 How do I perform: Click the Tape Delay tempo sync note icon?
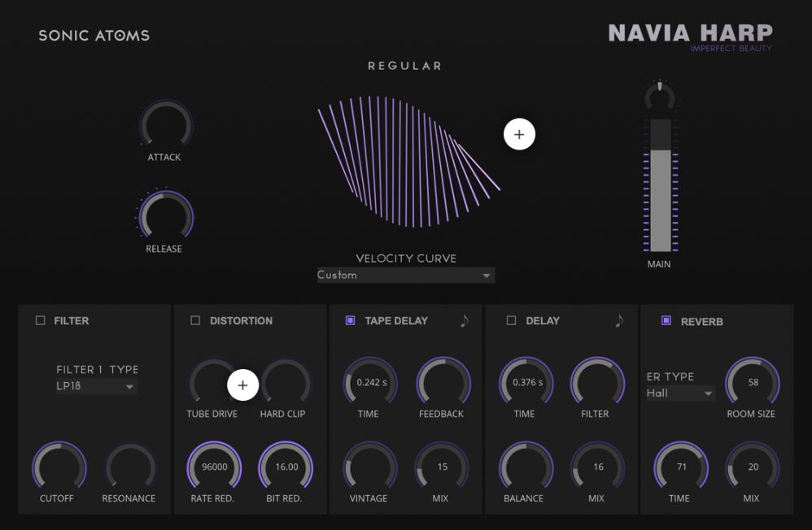click(x=464, y=321)
